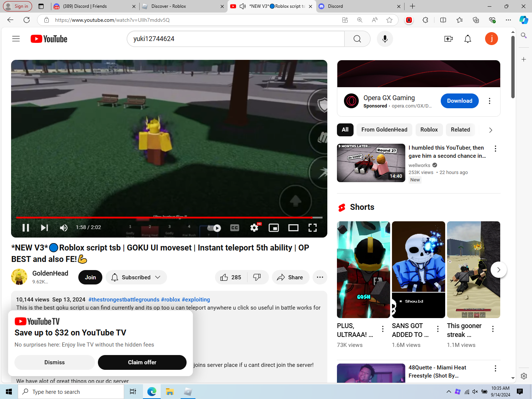
Task: Show hidden system tray icons
Action: point(449,392)
